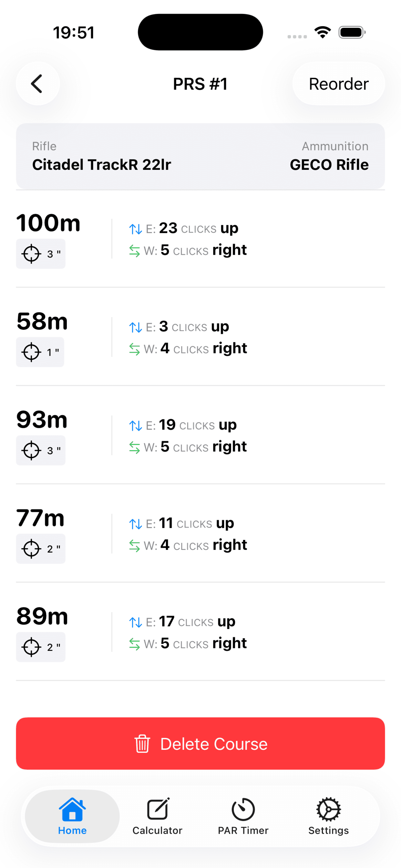Tap target size badge of 100m stage
The height and width of the screenshot is (868, 401).
[41, 254]
